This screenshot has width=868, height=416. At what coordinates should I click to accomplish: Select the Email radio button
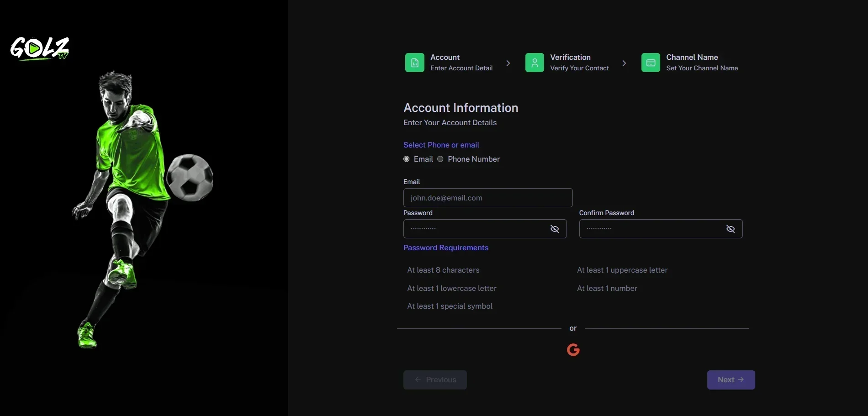pyautogui.click(x=407, y=159)
